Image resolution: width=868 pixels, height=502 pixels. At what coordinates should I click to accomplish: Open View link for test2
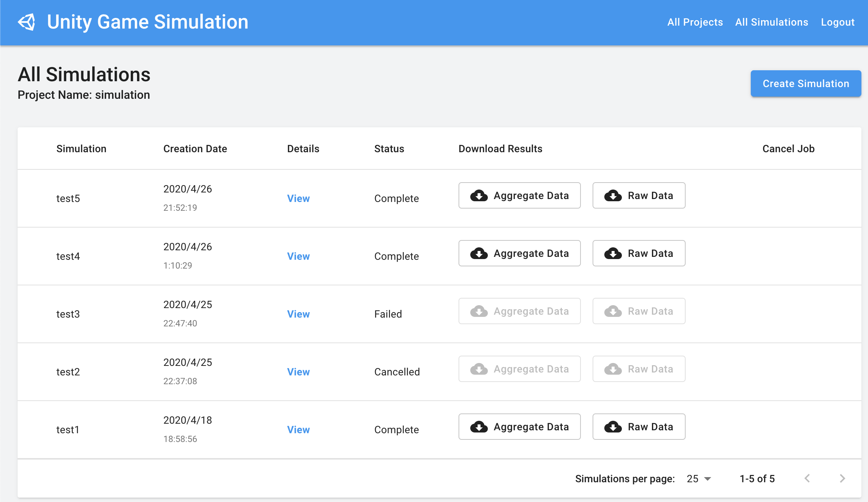[298, 372]
